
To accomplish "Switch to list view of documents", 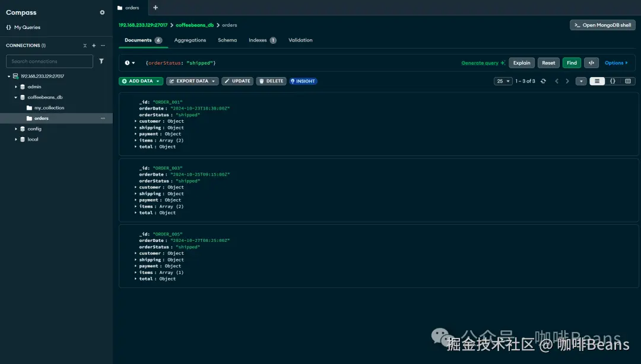I will click(597, 81).
